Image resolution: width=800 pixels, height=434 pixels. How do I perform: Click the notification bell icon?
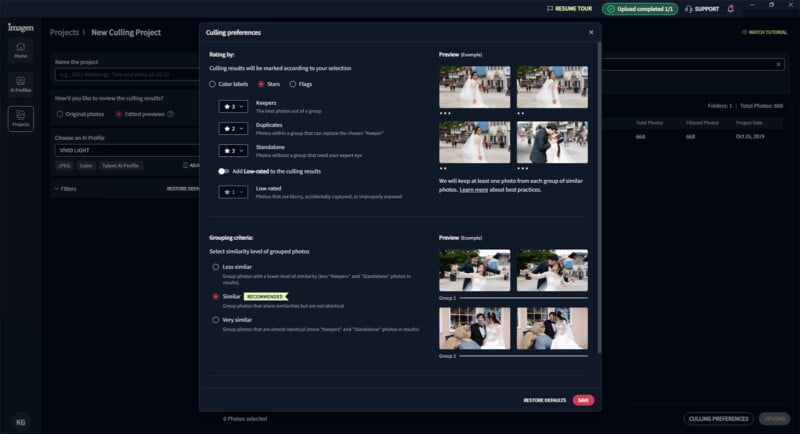(x=731, y=9)
